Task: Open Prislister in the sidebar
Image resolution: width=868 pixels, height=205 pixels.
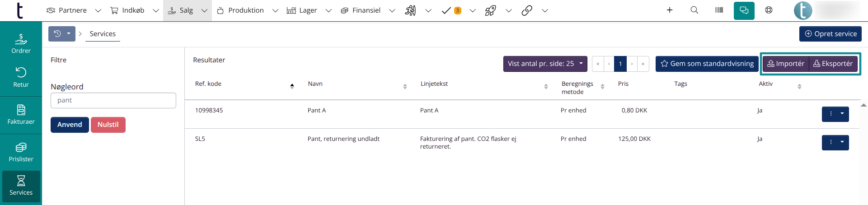Action: 21,152
